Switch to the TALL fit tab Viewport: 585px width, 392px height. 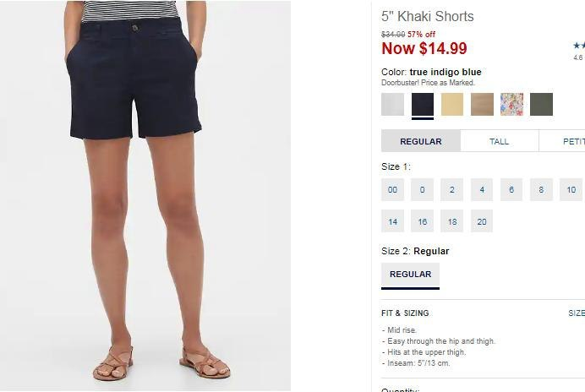[500, 141]
